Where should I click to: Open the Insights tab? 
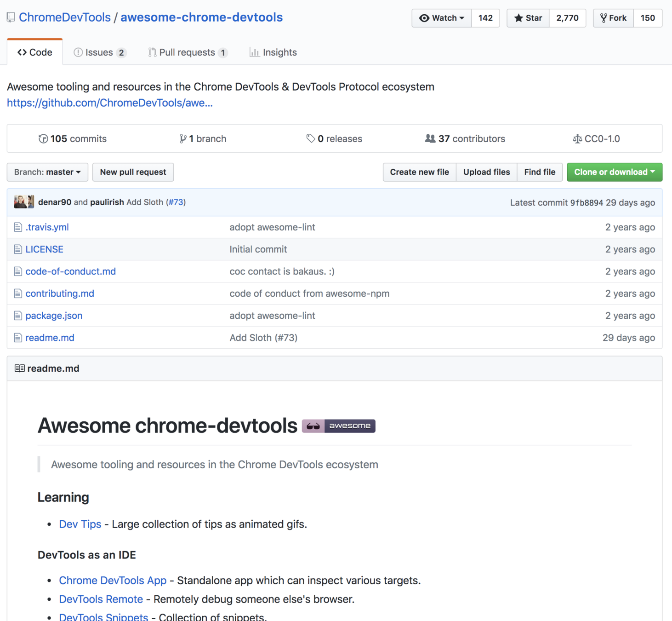(x=273, y=52)
